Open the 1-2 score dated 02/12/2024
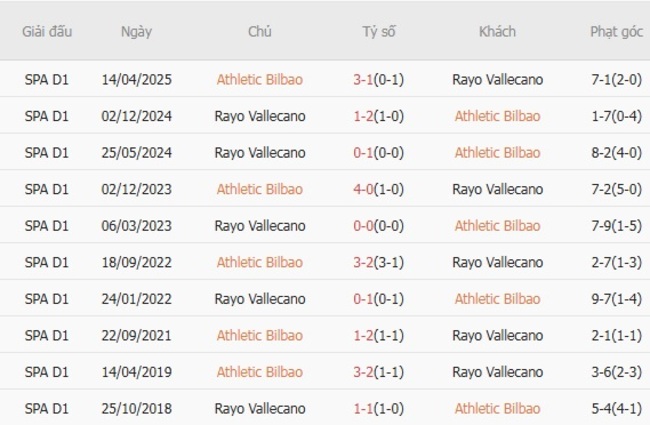650x425 pixels. coord(366,116)
